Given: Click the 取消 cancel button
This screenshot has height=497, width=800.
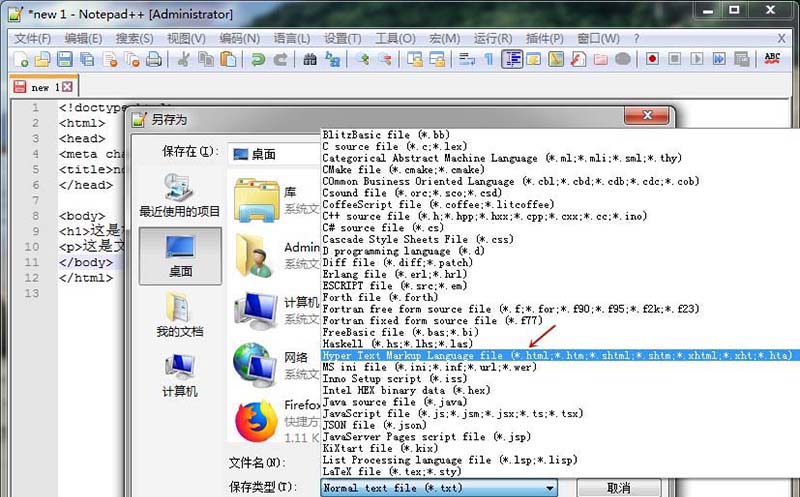Looking at the screenshot, I should coord(619,488).
